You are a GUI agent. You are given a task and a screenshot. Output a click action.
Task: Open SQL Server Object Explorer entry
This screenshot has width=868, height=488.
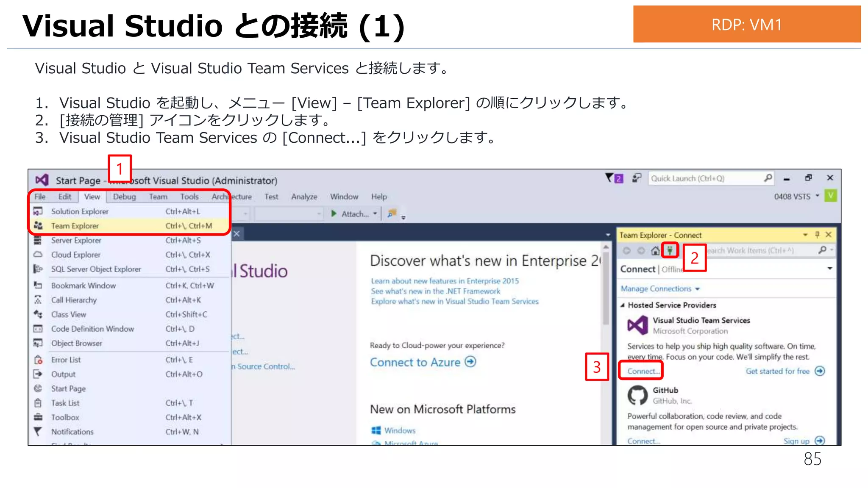click(130, 269)
